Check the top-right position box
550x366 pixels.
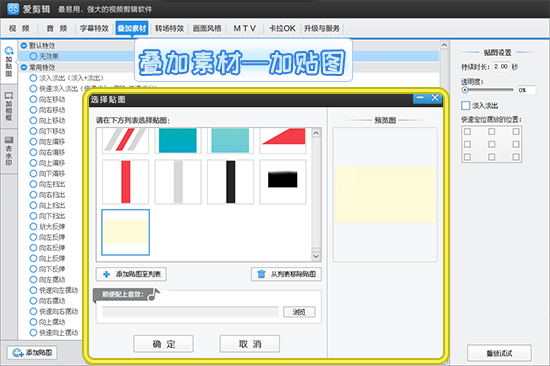click(x=516, y=132)
